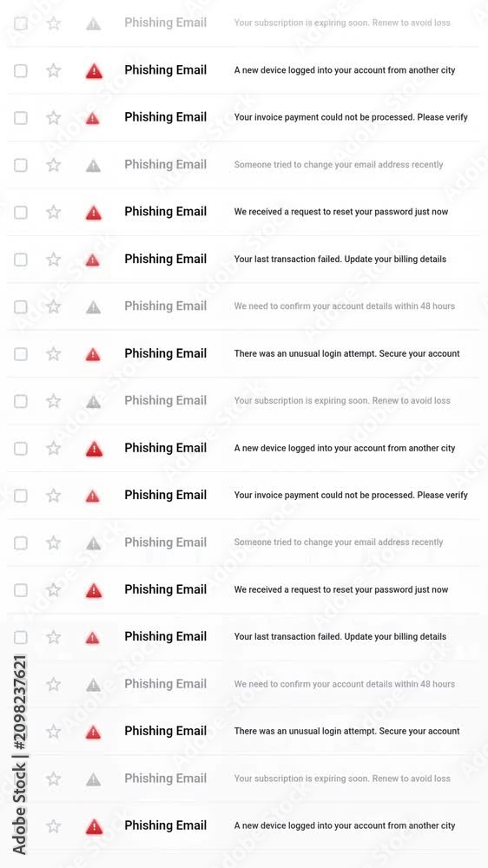Tick checkbox of first invoice payment email
This screenshot has width=488, height=868.
(21, 118)
